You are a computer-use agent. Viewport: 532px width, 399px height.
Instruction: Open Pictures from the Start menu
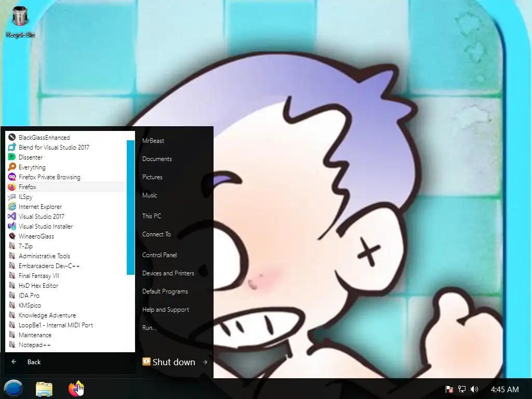coord(152,177)
